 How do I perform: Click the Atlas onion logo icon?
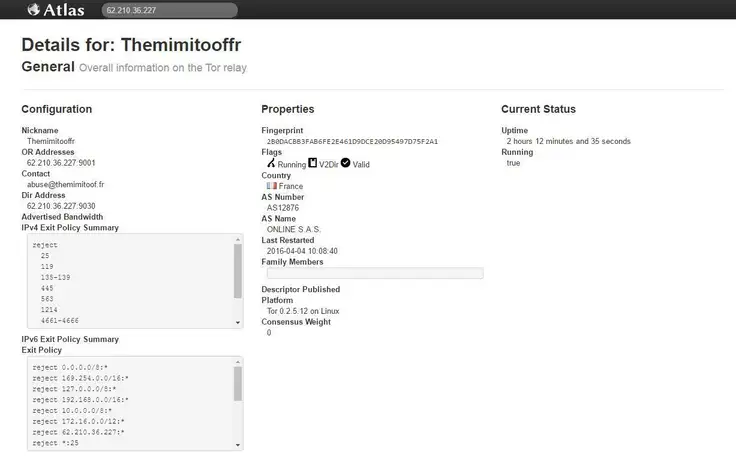pyautogui.click(x=34, y=10)
